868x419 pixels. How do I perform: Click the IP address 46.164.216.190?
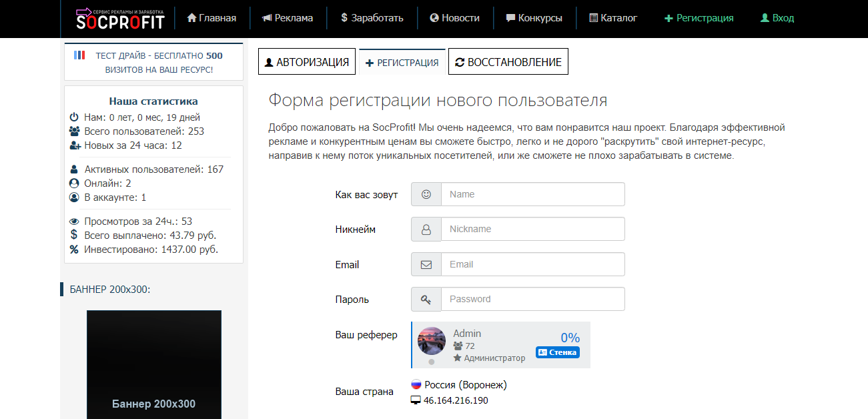(456, 400)
